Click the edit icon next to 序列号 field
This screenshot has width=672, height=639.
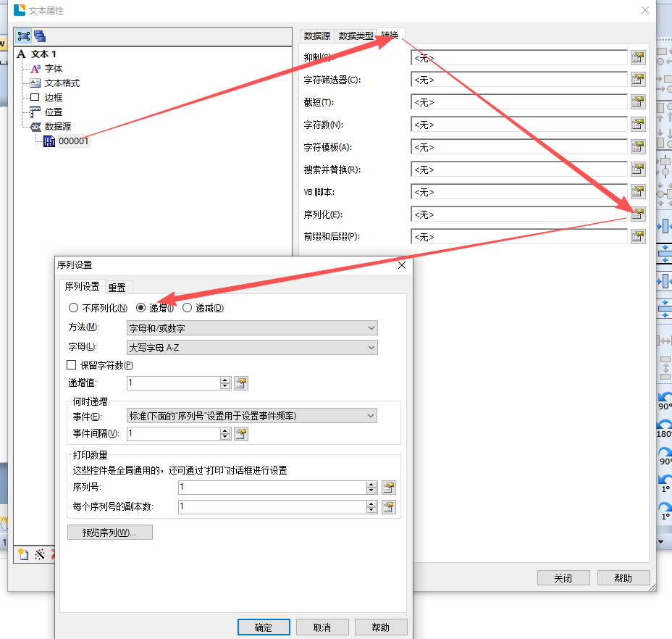tap(389, 488)
